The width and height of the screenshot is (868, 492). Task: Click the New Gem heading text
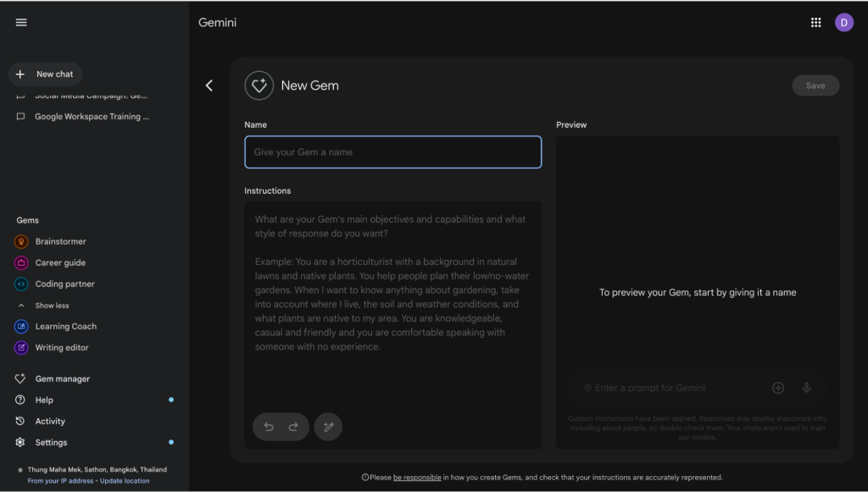tap(310, 86)
